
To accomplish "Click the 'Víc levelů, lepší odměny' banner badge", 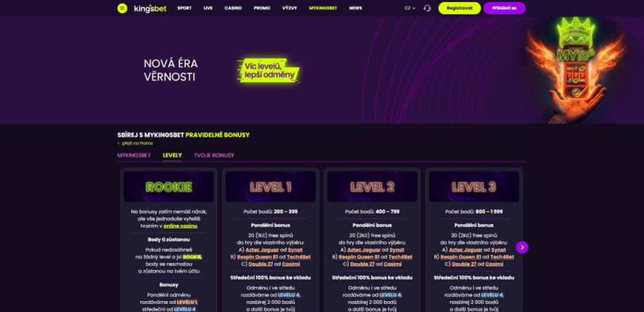I will [269, 71].
